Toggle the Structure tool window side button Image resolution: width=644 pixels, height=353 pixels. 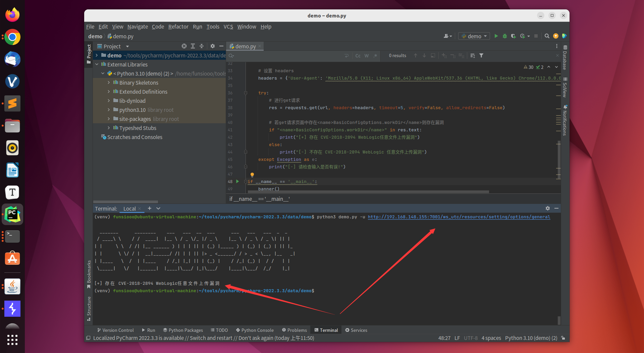coord(89,308)
